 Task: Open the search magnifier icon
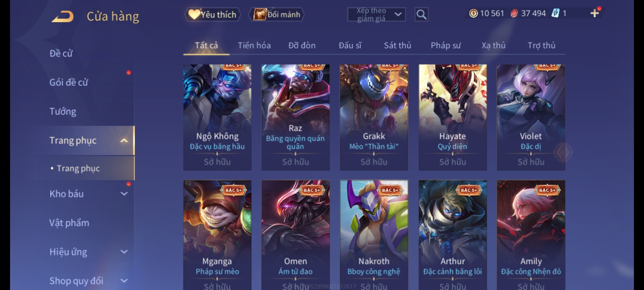pos(421,15)
